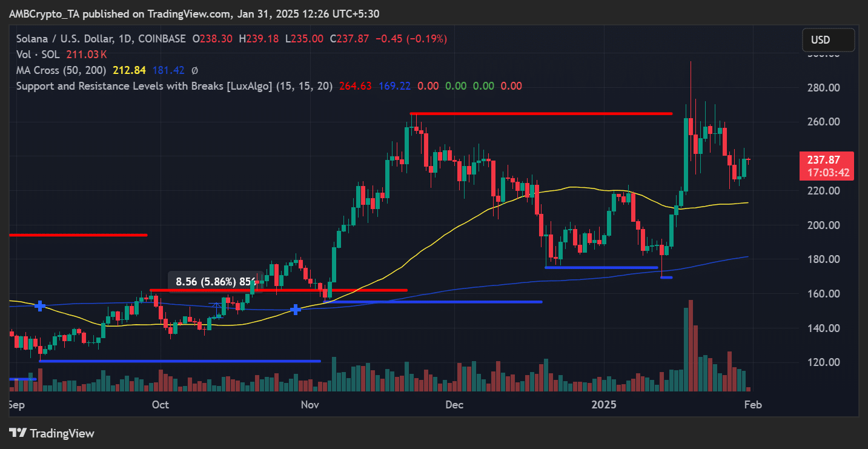Click the blue 169.22 support value

coord(394,86)
